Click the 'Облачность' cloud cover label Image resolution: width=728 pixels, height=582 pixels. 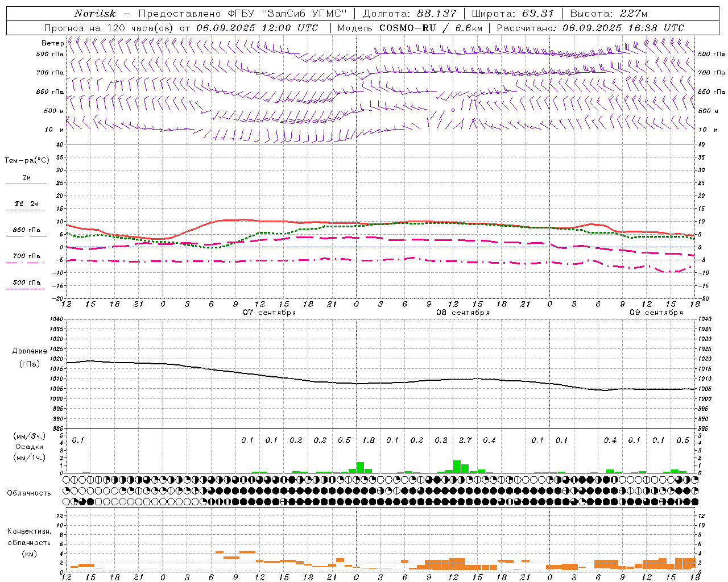coord(29,493)
